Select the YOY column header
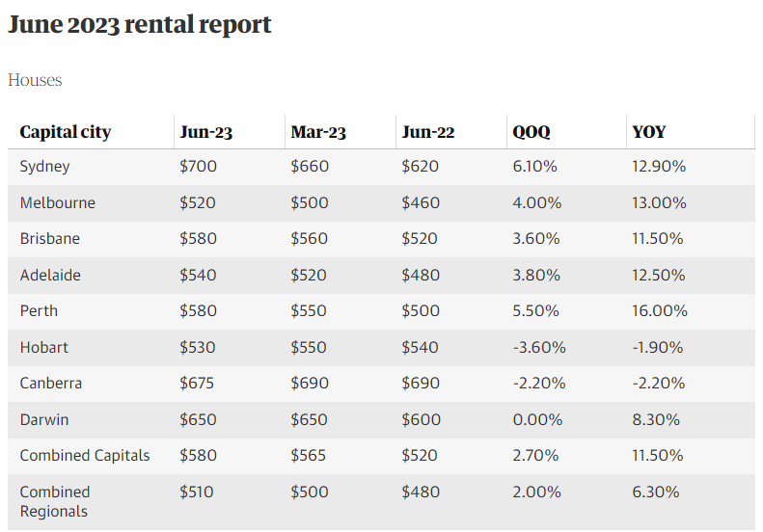This screenshot has width=763, height=532. click(649, 132)
